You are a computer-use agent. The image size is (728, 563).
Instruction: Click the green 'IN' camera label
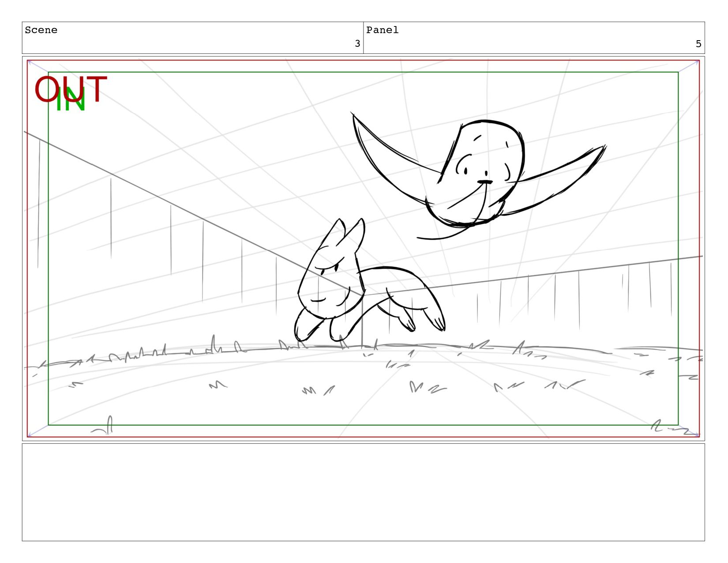tap(71, 99)
